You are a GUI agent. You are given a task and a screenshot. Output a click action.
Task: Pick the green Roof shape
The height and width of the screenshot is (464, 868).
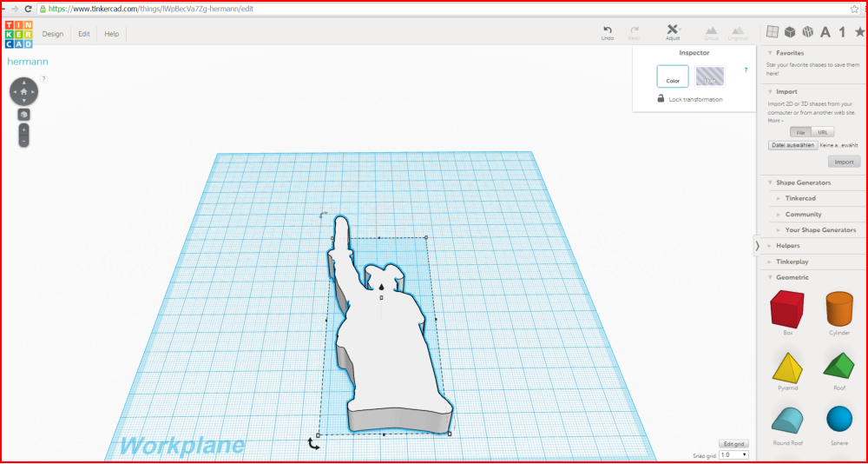[x=839, y=366]
